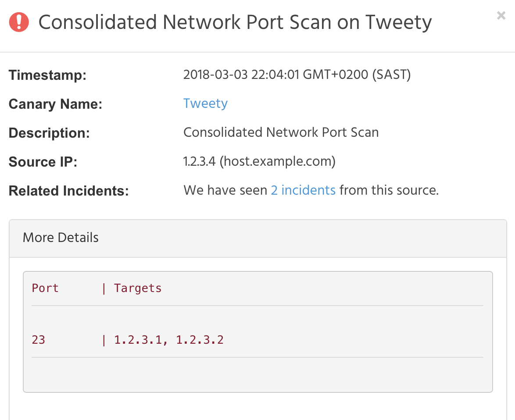Click the Port column header
This screenshot has height=420, width=515.
(x=45, y=288)
